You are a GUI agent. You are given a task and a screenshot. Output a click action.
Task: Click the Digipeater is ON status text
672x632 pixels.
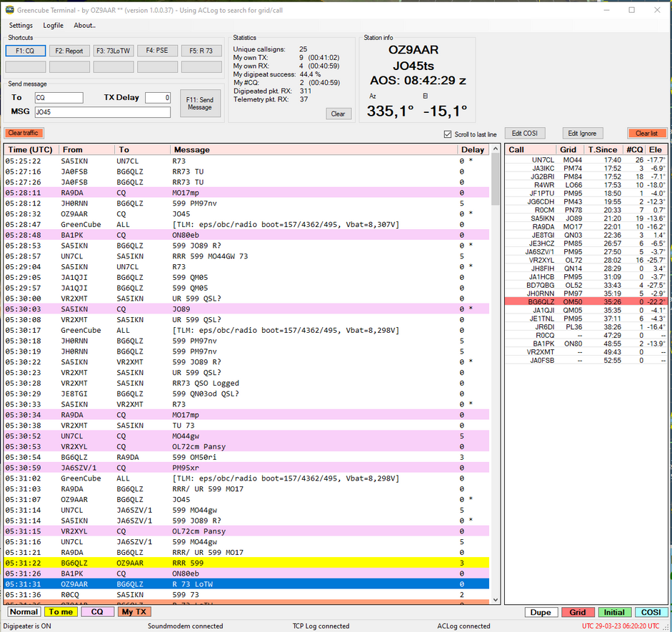point(27,626)
